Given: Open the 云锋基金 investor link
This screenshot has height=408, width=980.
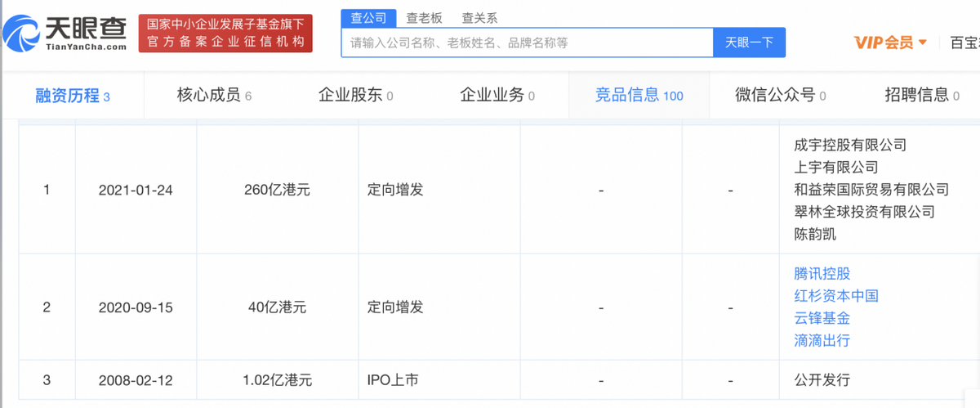Looking at the screenshot, I should pos(822,318).
